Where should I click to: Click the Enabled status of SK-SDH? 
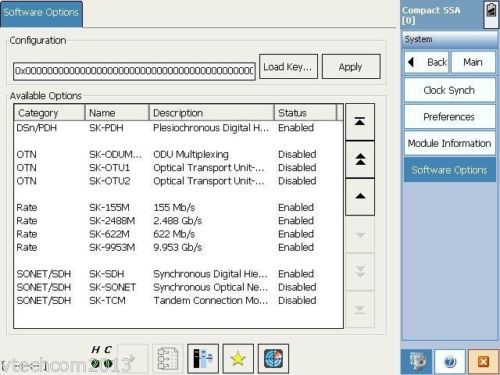pos(296,274)
